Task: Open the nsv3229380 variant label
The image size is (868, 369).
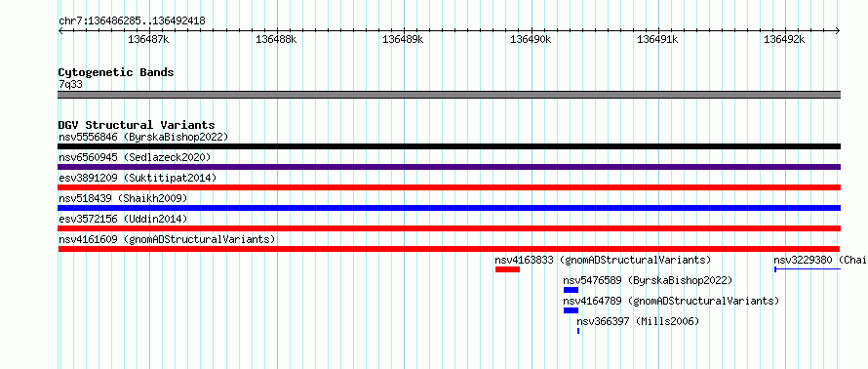Action: click(x=820, y=260)
